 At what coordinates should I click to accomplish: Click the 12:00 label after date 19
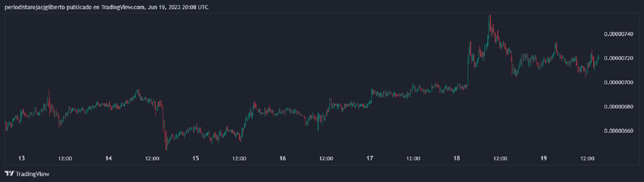pos(587,158)
